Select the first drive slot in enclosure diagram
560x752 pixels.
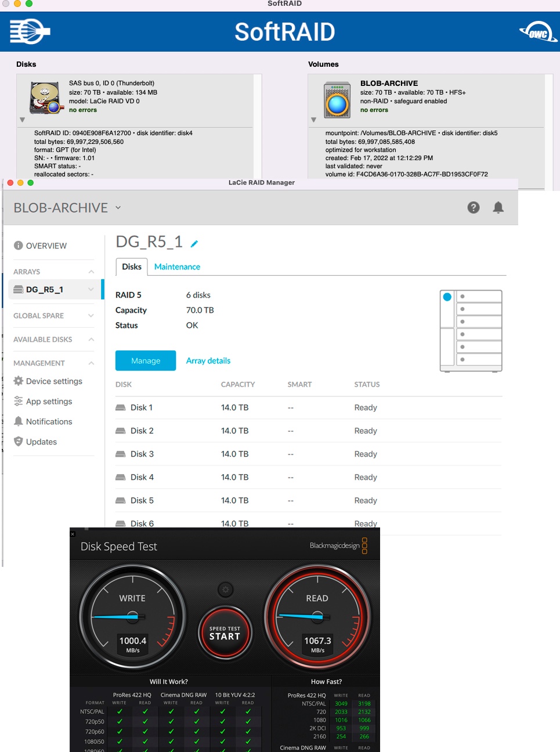pyautogui.click(x=479, y=297)
